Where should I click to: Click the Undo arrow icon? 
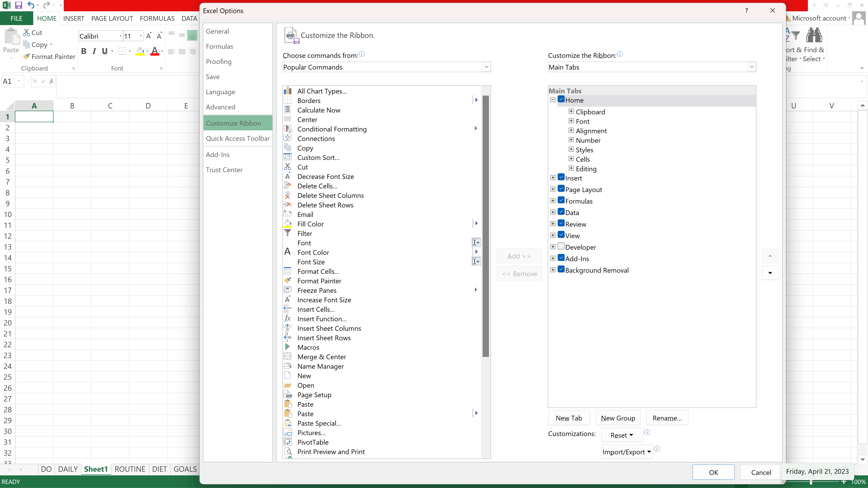coord(31,5)
